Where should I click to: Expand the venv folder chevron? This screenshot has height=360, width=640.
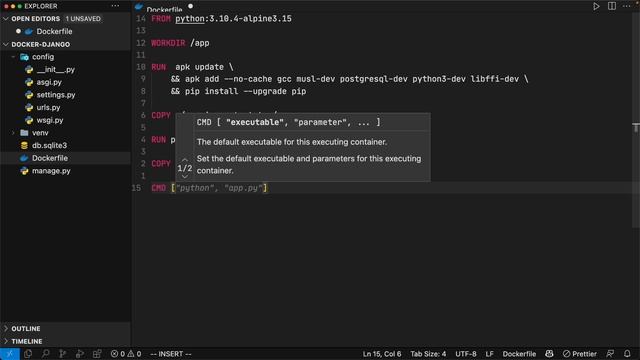pyautogui.click(x=13, y=133)
